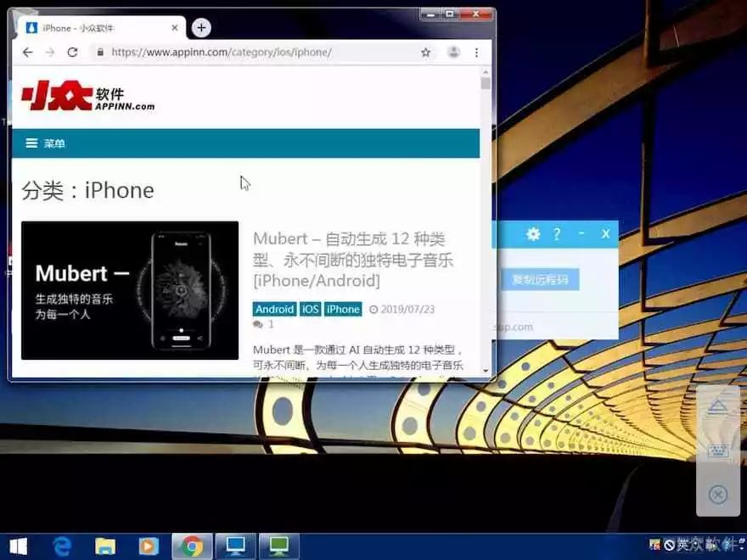Click the 小众软件 APPINN.com logo
The image size is (747, 560).
coord(88,96)
